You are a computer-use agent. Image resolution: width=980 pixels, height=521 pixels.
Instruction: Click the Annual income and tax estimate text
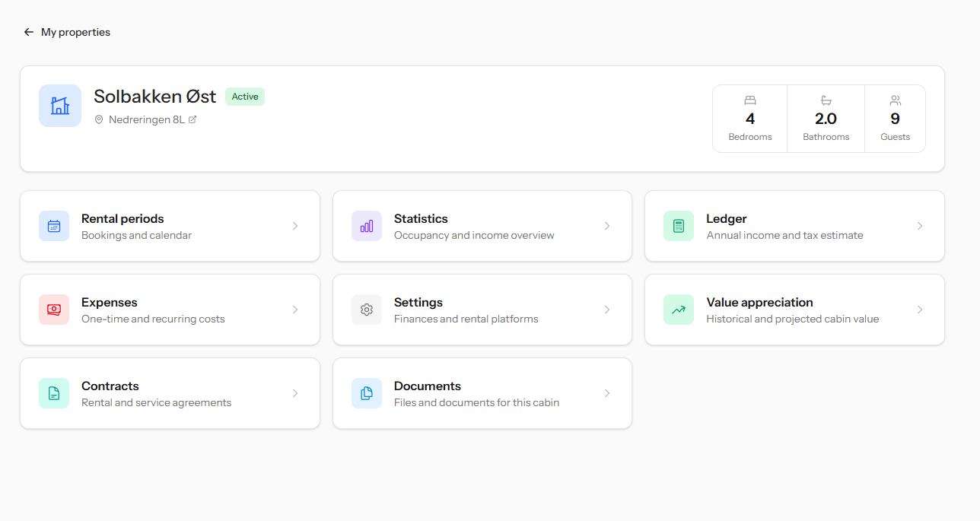click(x=785, y=235)
